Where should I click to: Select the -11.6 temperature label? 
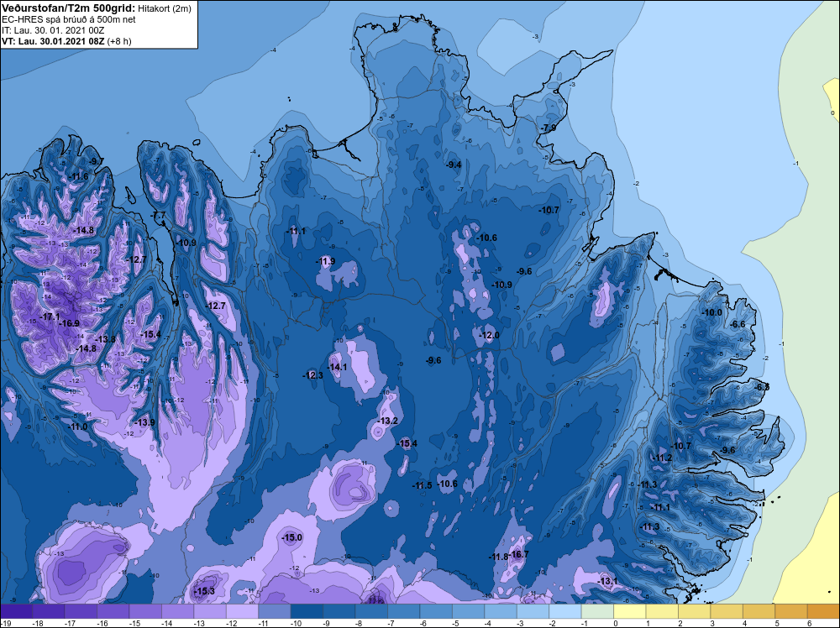[79, 176]
